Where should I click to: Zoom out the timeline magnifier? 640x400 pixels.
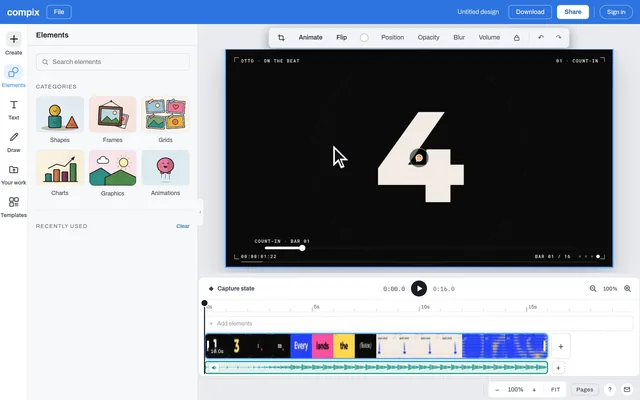tap(593, 289)
